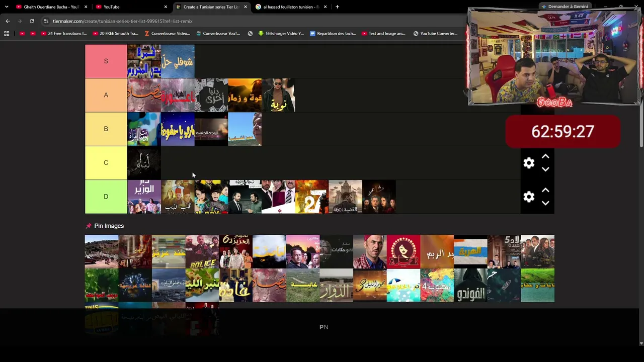Move tier C row up
644x362 pixels.
pyautogui.click(x=545, y=156)
